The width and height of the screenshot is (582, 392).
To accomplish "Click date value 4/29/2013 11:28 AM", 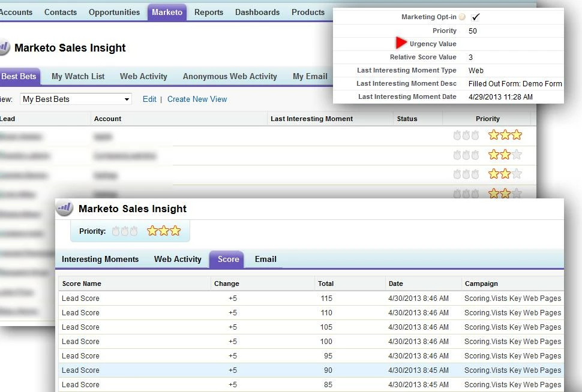I will (x=500, y=97).
